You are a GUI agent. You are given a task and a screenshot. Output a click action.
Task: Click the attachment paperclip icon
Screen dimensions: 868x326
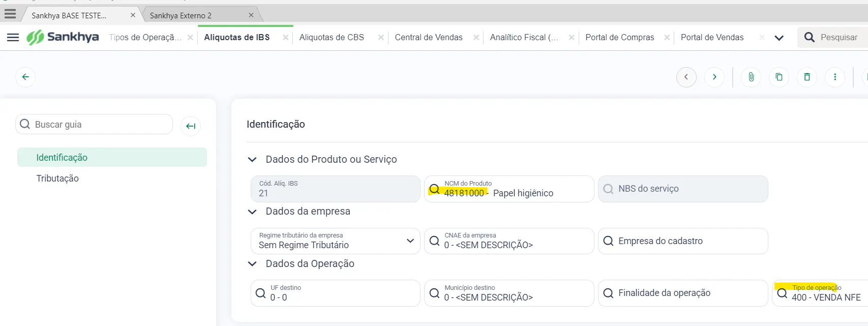751,77
